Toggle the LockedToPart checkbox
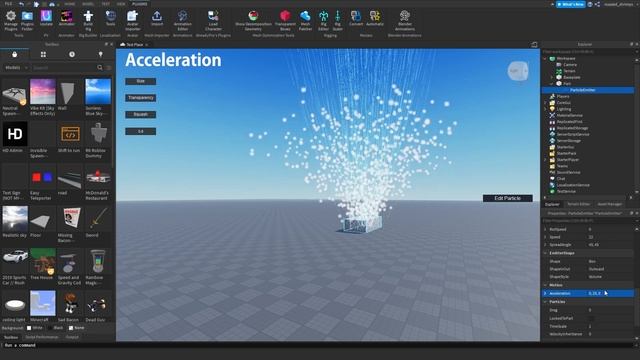This screenshot has width=640, height=360. click(x=590, y=318)
